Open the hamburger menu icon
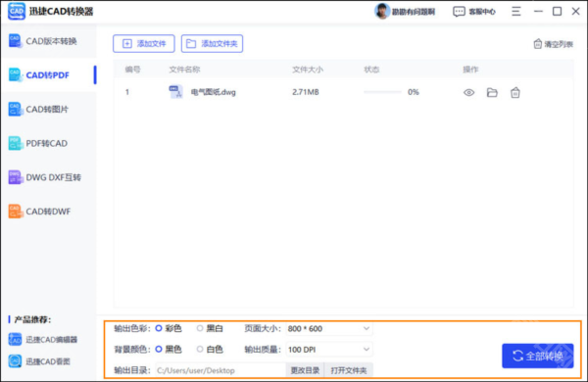The height and width of the screenshot is (382, 588). [x=516, y=11]
